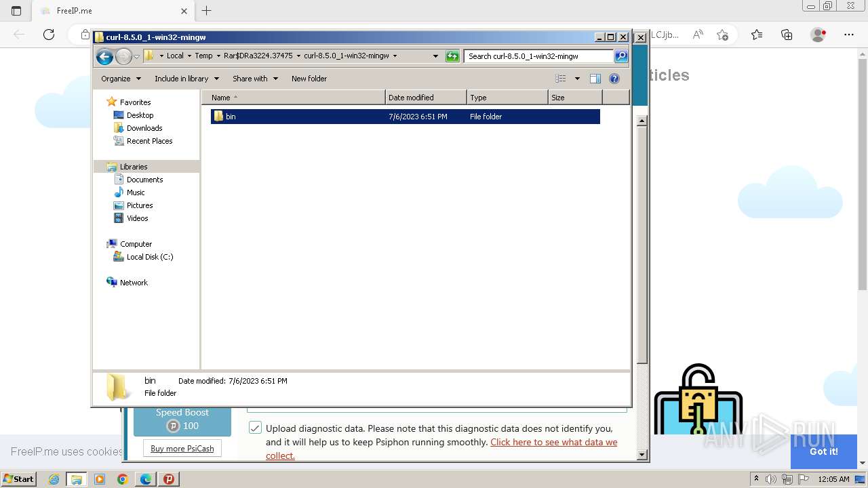The image size is (868, 488).
Task: Open Recent Places in sidebar
Action: pyautogui.click(x=149, y=141)
